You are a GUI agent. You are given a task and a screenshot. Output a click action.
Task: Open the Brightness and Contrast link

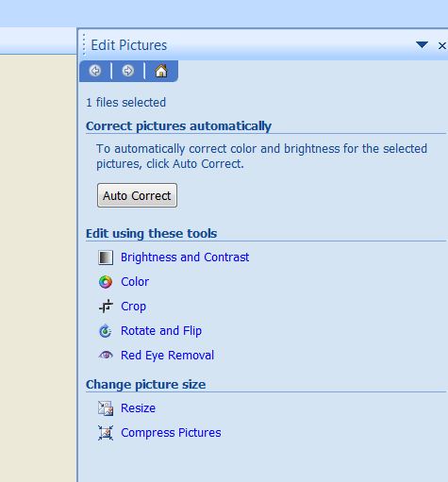click(185, 258)
